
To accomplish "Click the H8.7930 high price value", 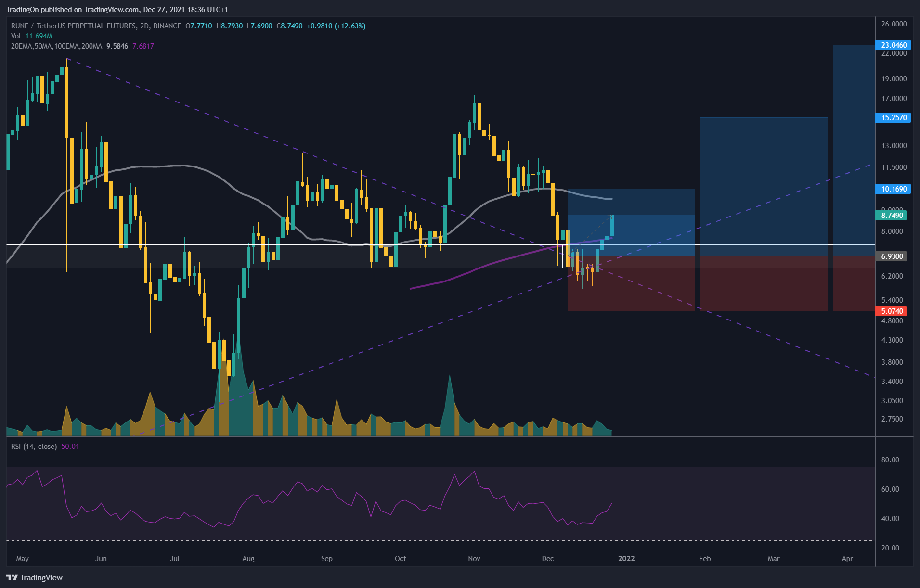I will tap(230, 26).
